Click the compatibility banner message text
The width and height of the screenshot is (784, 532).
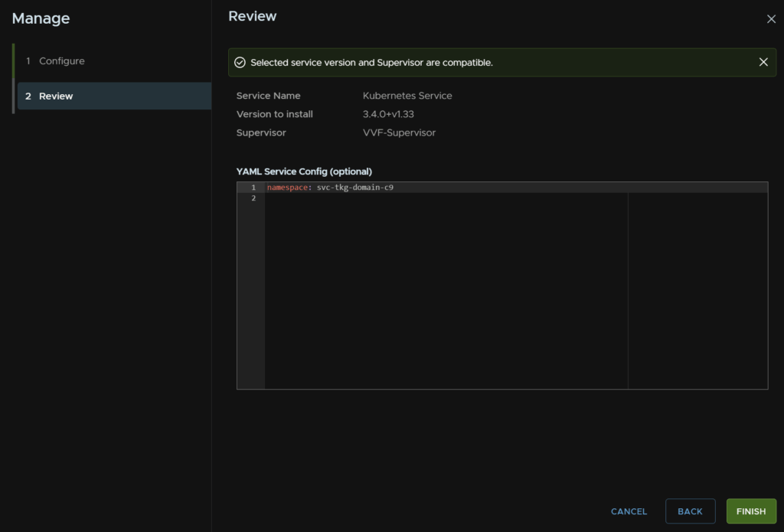[x=371, y=63]
